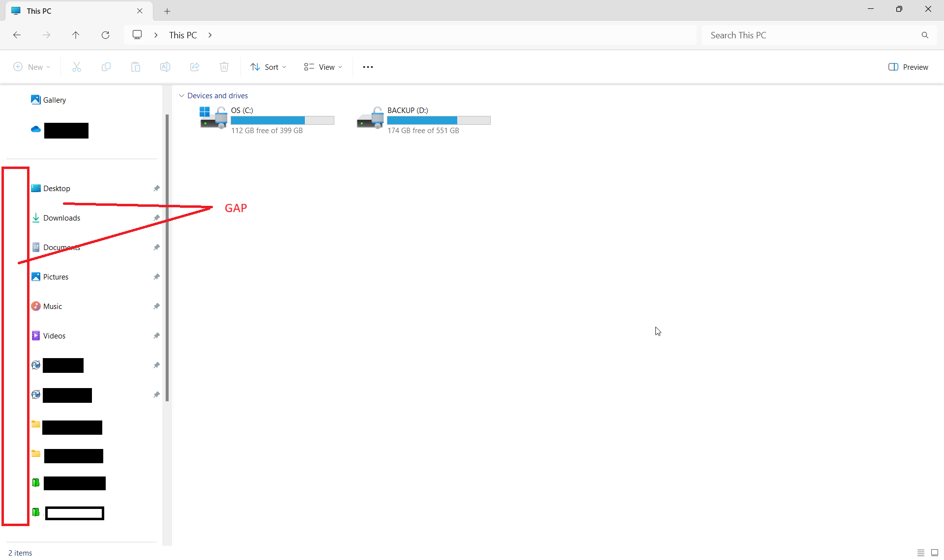The height and width of the screenshot is (560, 944).
Task: Collapse the Devices and drives group
Action: pyautogui.click(x=181, y=96)
